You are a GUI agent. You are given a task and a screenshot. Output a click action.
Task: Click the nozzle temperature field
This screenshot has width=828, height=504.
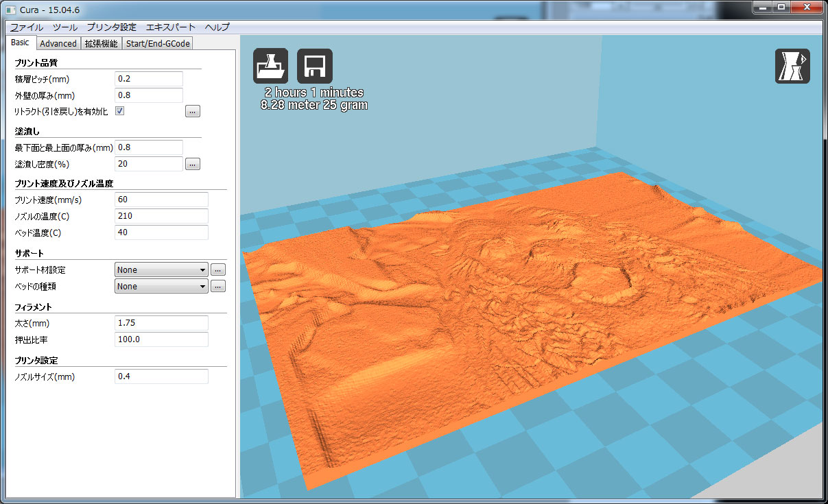[x=161, y=216]
